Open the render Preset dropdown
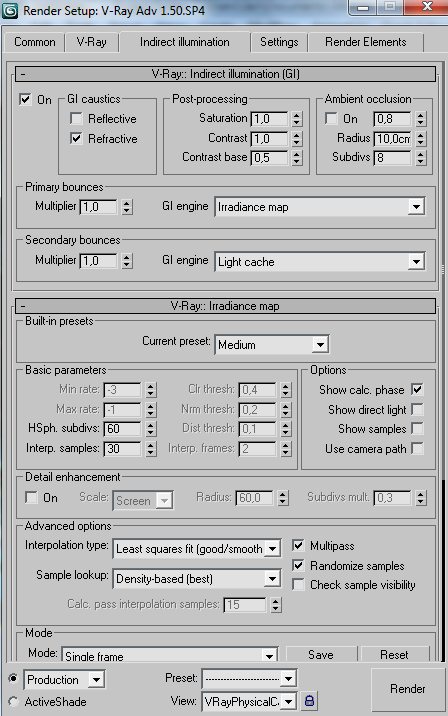This screenshot has height=716, width=448. pyautogui.click(x=249, y=679)
